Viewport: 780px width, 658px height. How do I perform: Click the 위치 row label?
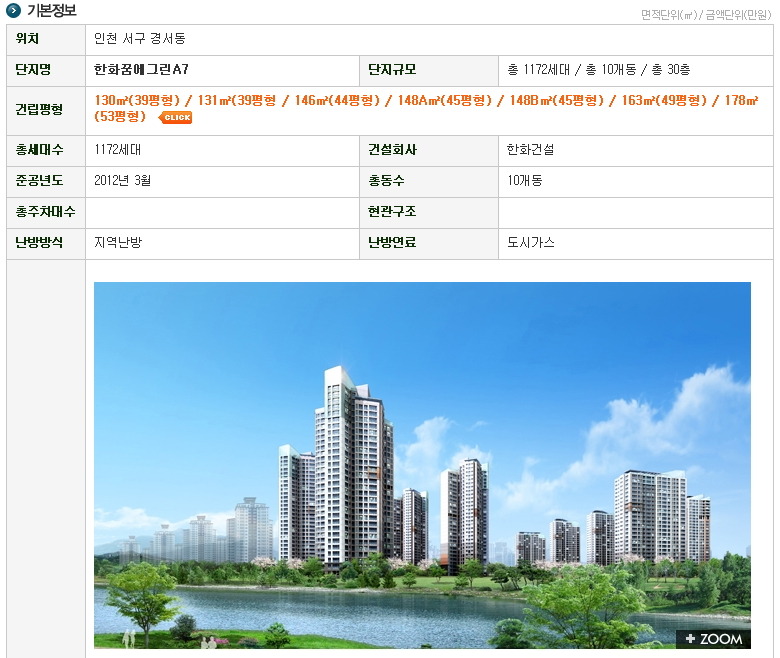pyautogui.click(x=27, y=38)
